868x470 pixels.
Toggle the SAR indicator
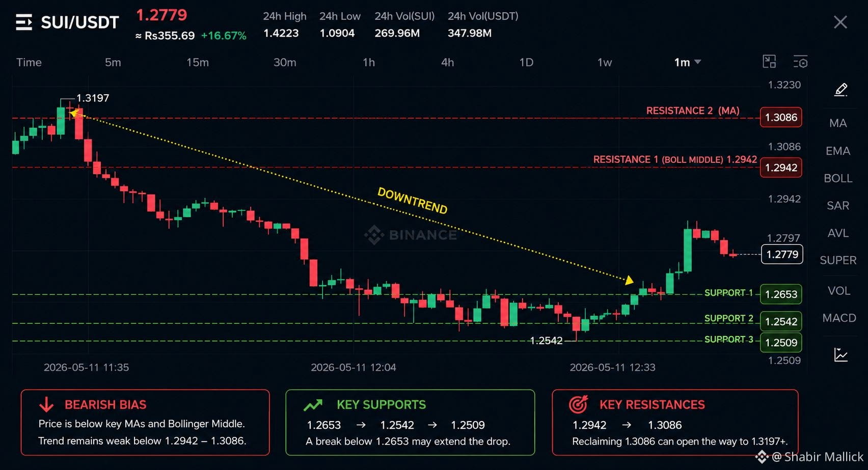[x=838, y=205]
